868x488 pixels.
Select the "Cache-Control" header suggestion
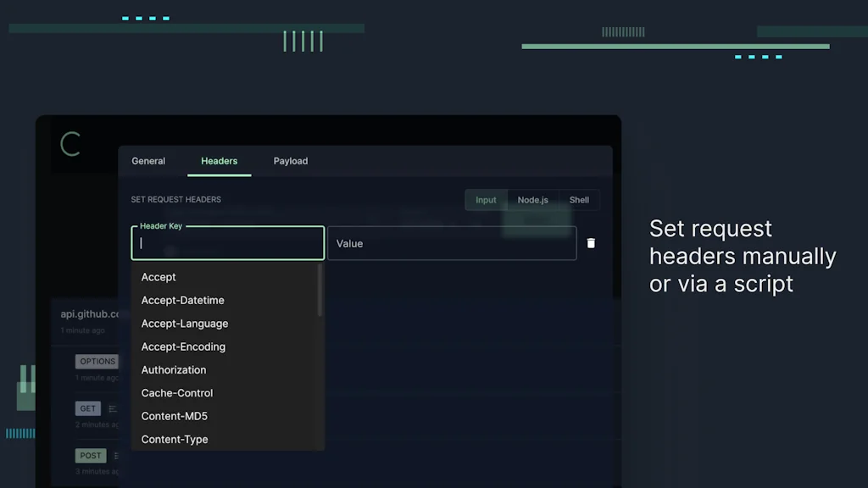[x=176, y=392]
